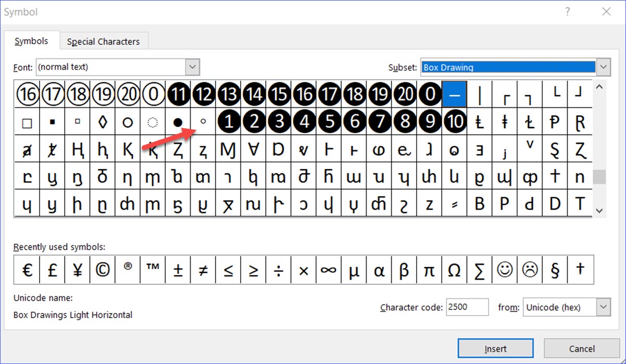This screenshot has height=364, width=626.
Task: Open the Font dropdown list
Action: [193, 67]
